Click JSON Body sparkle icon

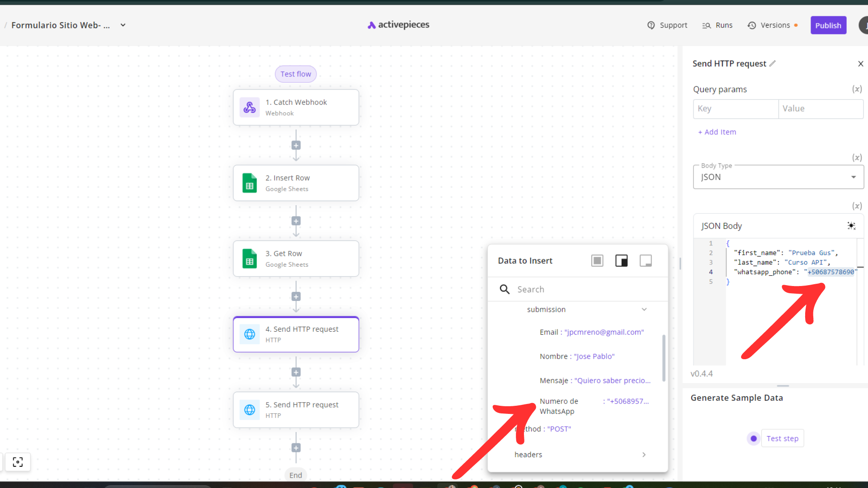click(851, 226)
